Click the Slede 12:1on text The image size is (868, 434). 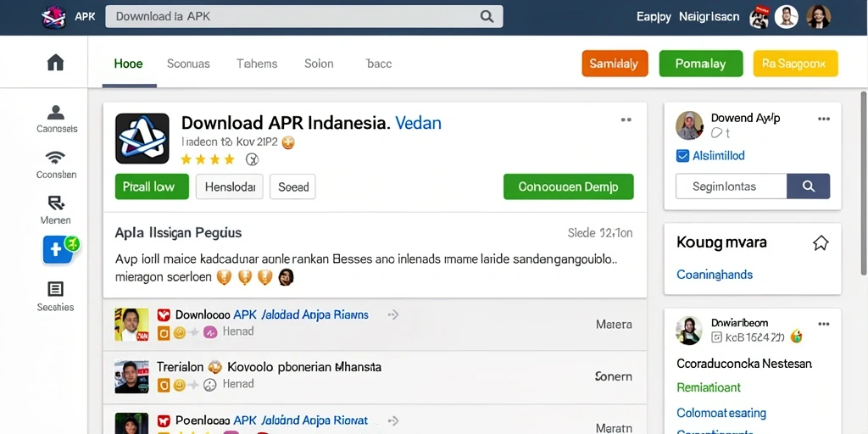[600, 233]
